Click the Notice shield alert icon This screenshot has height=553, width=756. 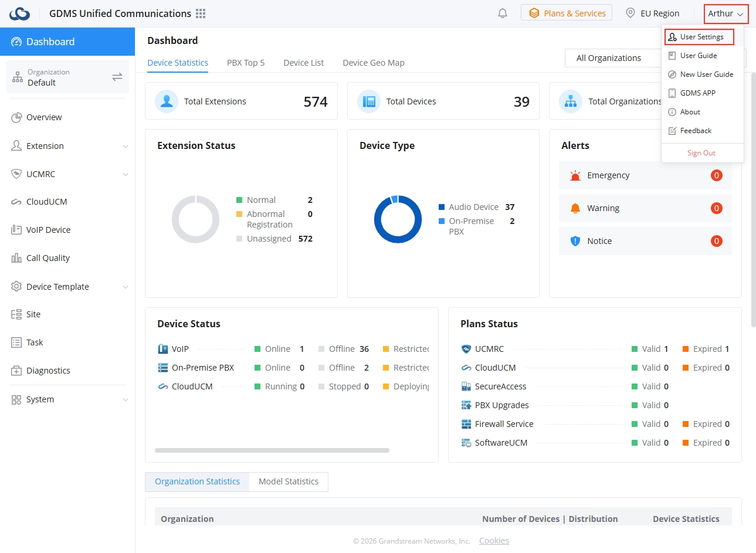point(575,241)
